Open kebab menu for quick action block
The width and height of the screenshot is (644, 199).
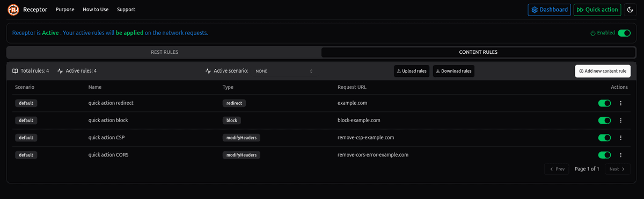(x=620, y=120)
